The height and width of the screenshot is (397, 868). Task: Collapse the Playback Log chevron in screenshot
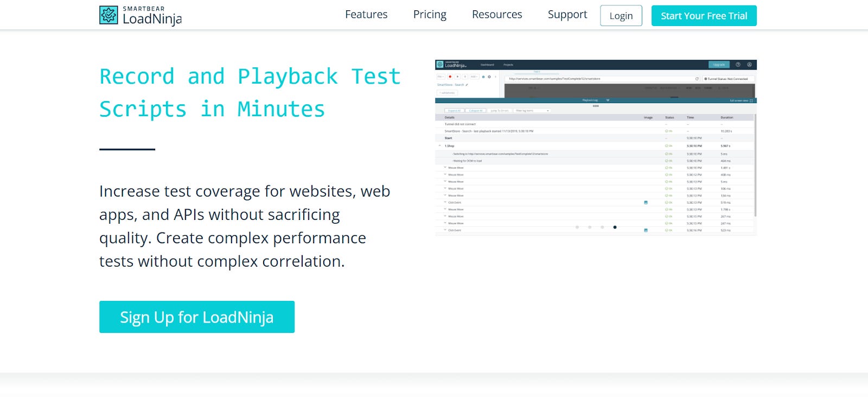click(608, 100)
